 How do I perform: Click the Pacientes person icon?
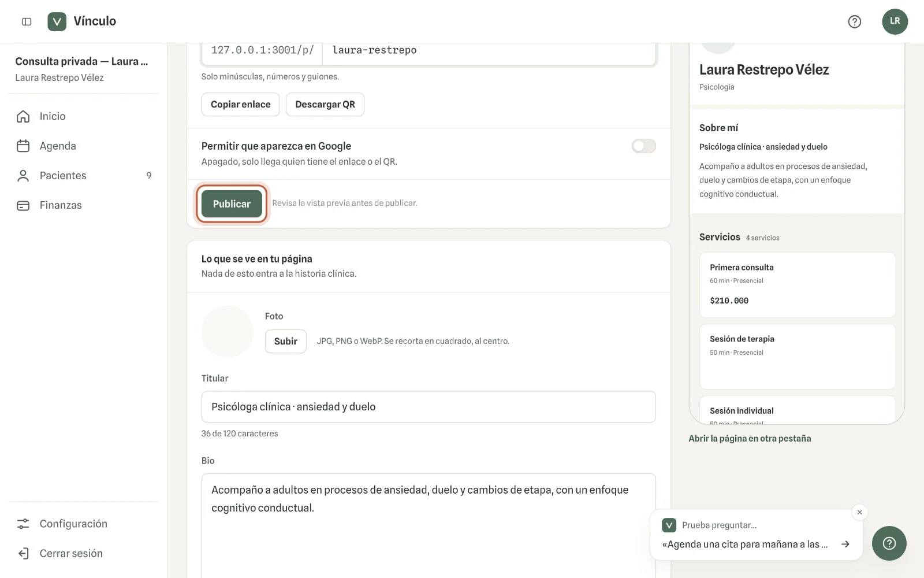[x=23, y=176]
